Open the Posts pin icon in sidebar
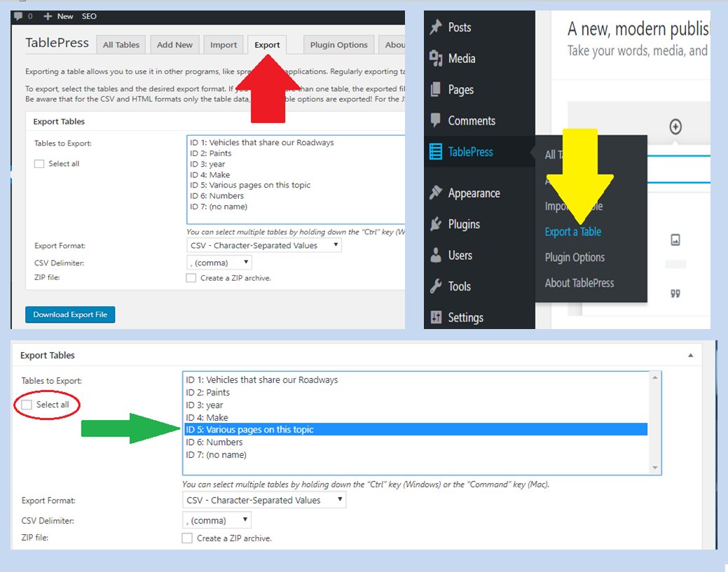Image resolution: width=728 pixels, height=572 pixels. coord(436,27)
